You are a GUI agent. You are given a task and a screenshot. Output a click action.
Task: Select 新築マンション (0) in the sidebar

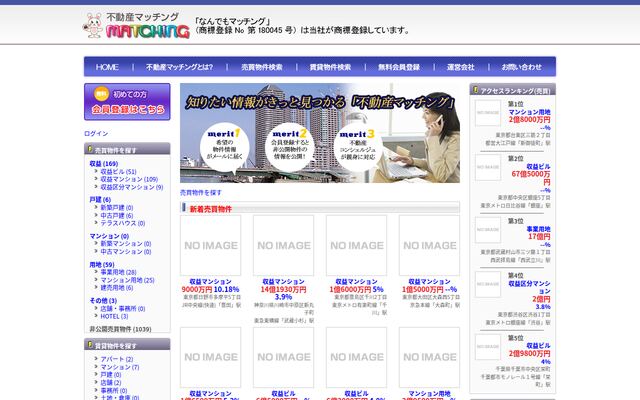[x=126, y=244]
